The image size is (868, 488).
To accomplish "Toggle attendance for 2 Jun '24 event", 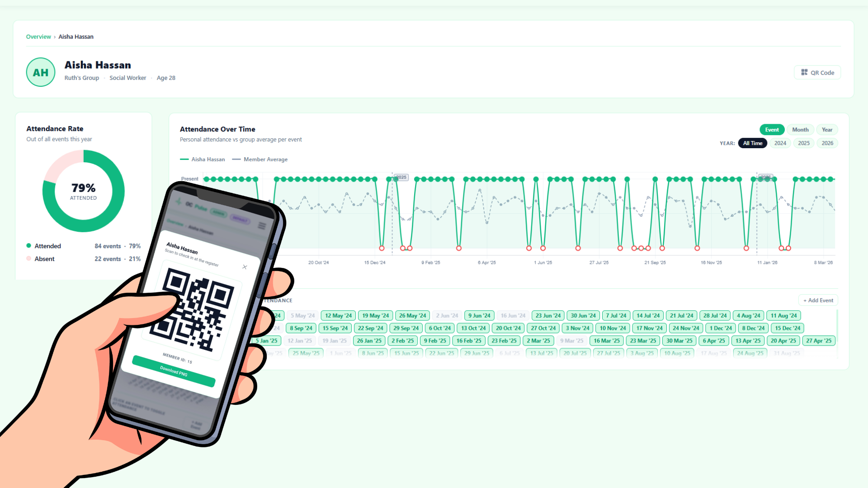I will click(x=447, y=316).
